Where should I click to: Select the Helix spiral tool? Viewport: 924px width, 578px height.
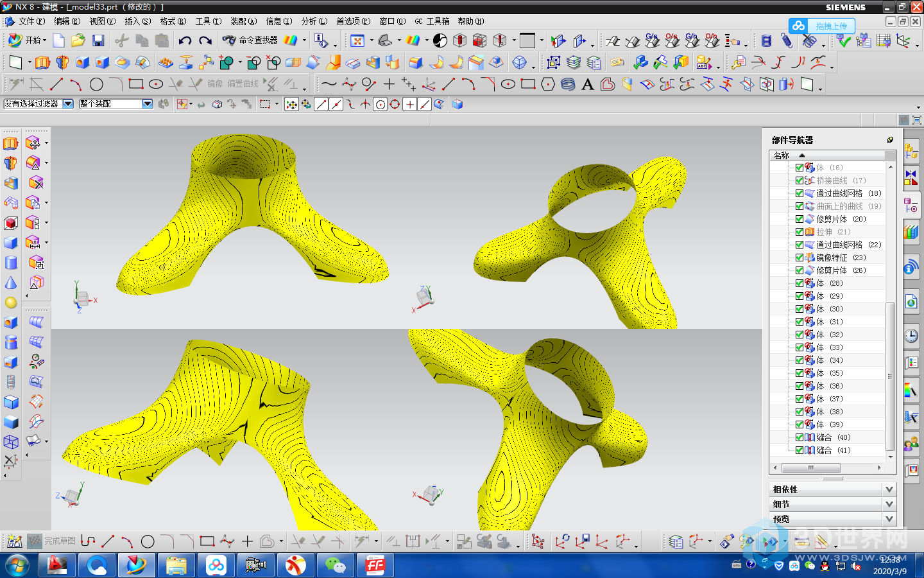[568, 84]
